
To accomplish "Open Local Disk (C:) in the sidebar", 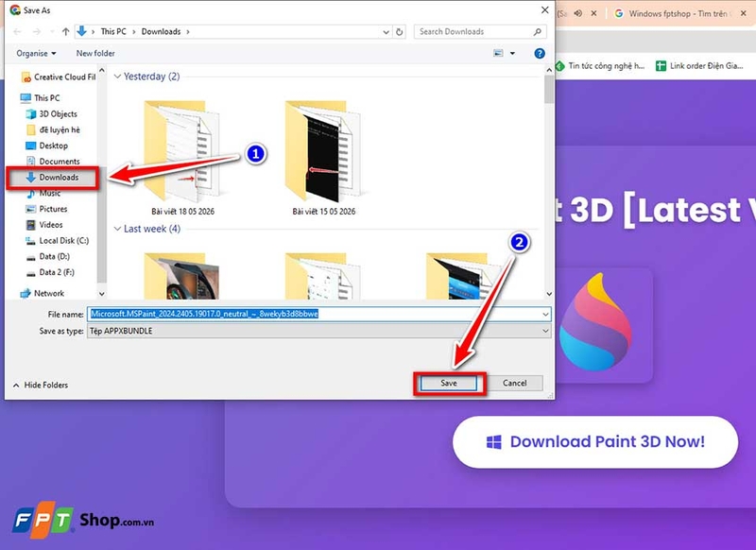I will (x=58, y=241).
